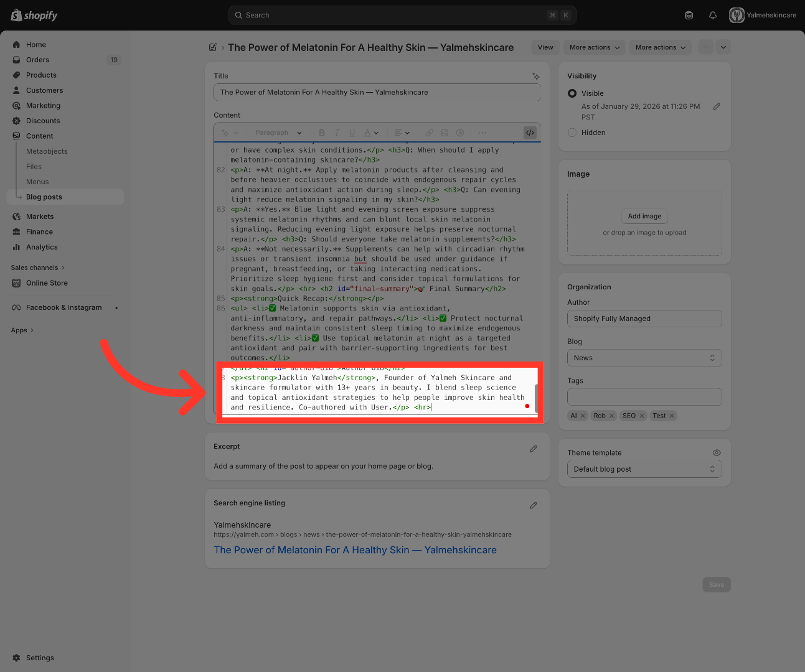
Task: Open the Shopify Sidekick icon in top bar
Action: [x=689, y=16]
